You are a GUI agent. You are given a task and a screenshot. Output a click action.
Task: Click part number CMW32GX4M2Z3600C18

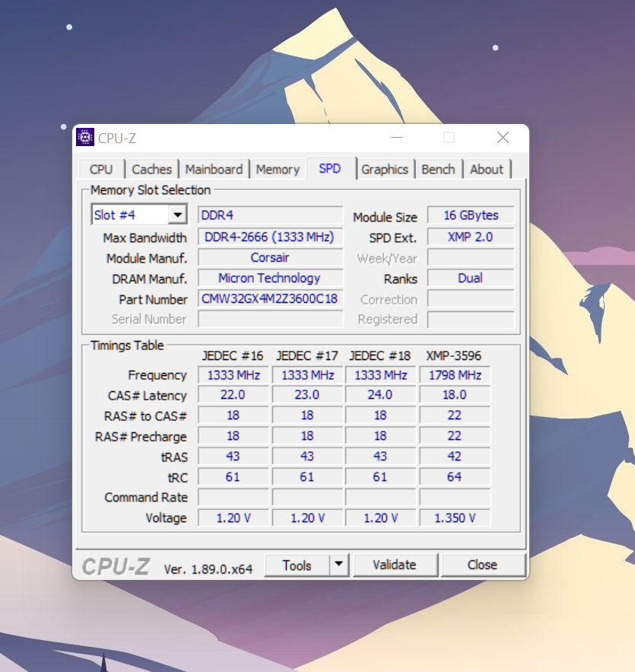pyautogui.click(x=270, y=299)
